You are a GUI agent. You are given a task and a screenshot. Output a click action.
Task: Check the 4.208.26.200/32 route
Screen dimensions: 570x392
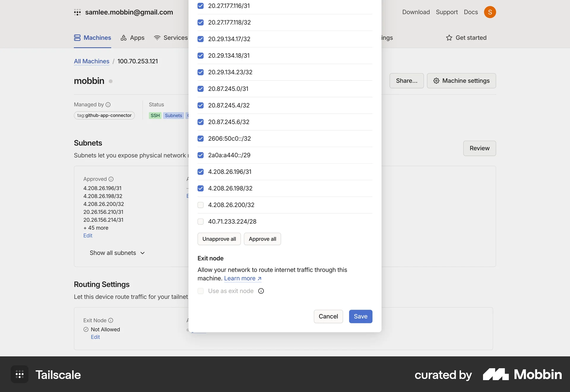201,205
